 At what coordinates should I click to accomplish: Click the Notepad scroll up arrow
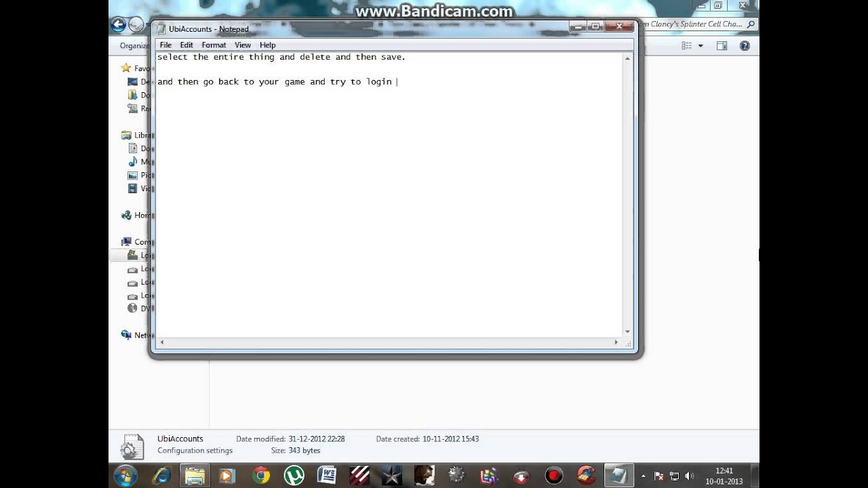[x=627, y=58]
